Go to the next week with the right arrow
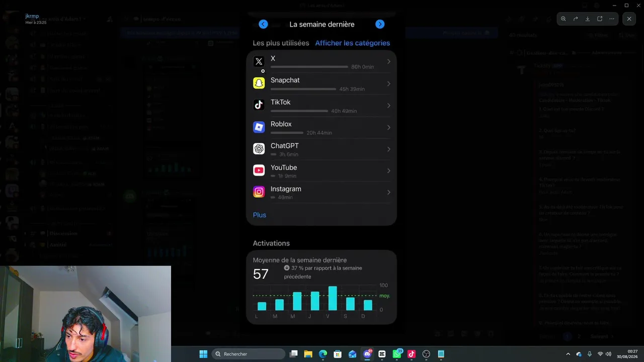Image resolution: width=644 pixels, height=362 pixels. click(x=380, y=24)
